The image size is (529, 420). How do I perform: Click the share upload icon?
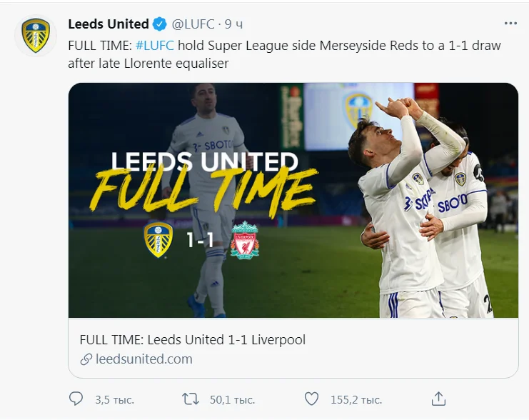440,399
